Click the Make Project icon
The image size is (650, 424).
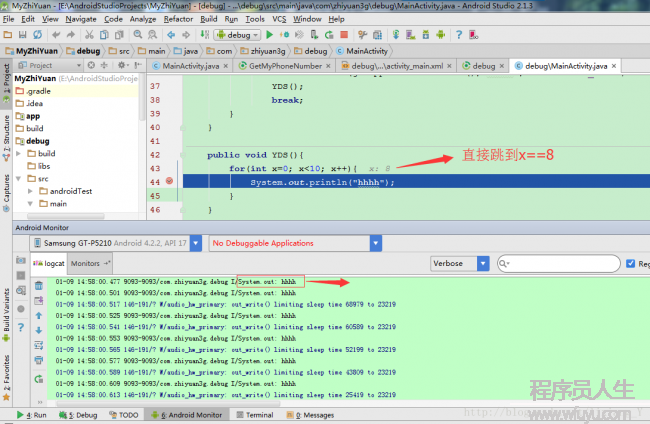pyautogui.click(x=204, y=35)
